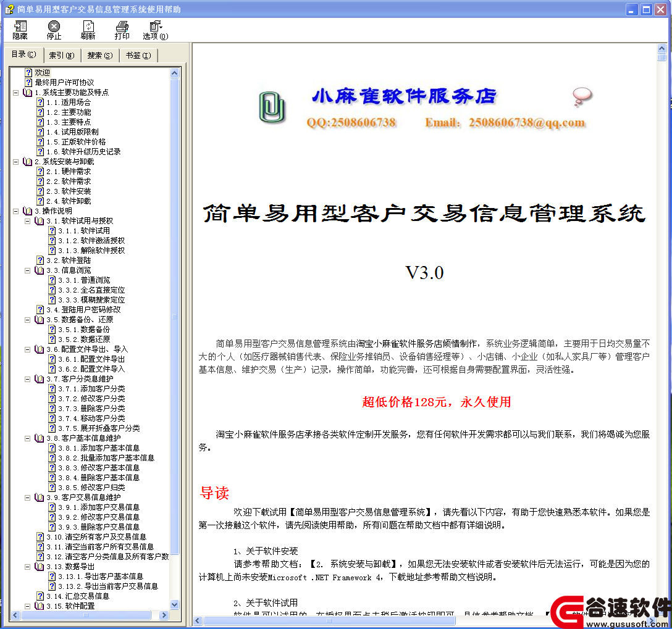Click the page icon beside 欢迎

28,73
